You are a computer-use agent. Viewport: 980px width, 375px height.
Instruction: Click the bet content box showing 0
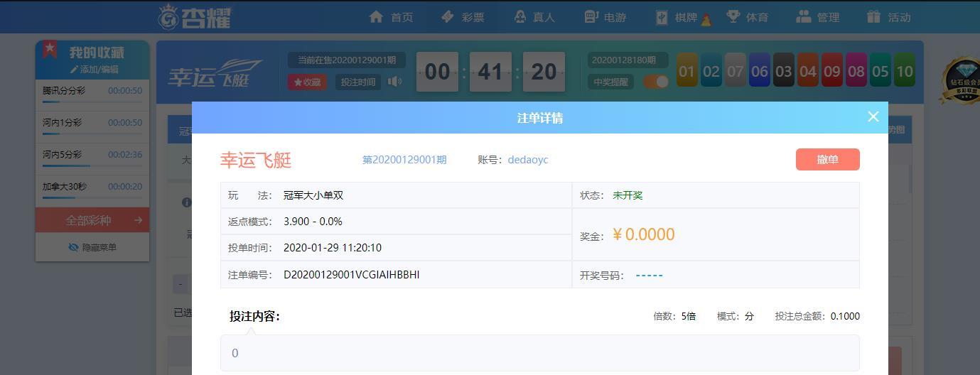coord(540,353)
